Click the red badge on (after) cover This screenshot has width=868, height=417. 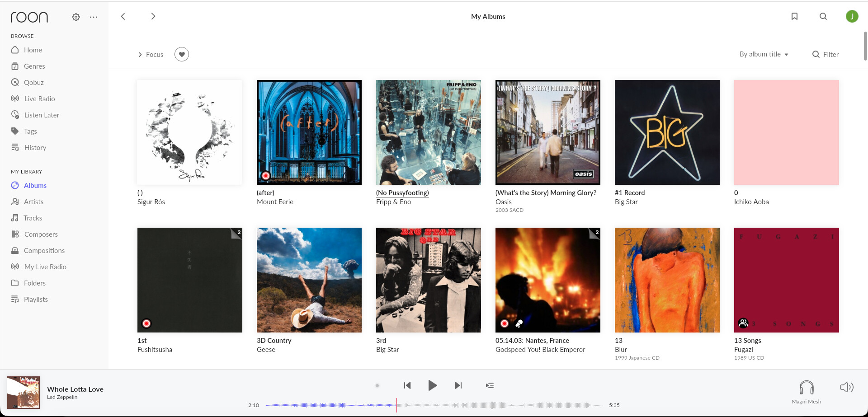pos(266,176)
